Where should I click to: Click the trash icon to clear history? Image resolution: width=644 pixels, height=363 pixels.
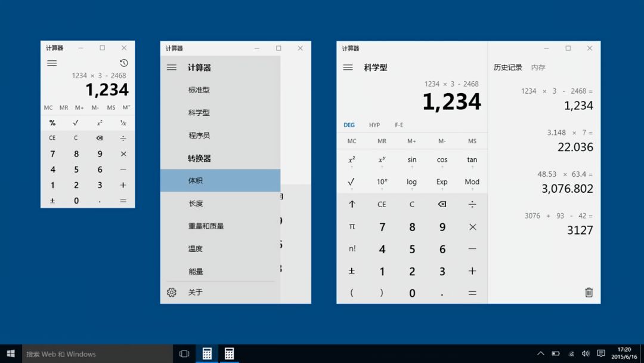coord(589,292)
